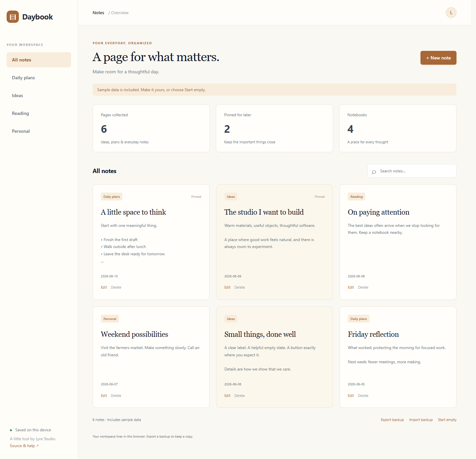Delete 'Friday reflection' note

tap(363, 396)
